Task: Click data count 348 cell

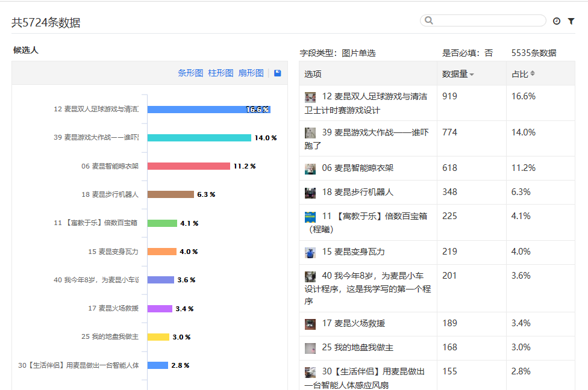Action: 449,192
